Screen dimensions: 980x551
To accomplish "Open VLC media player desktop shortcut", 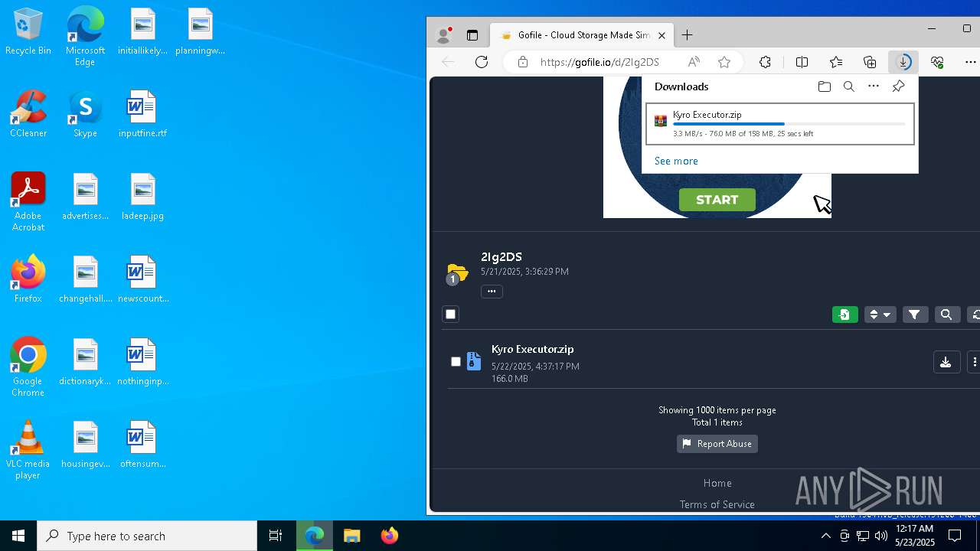I will [x=28, y=450].
